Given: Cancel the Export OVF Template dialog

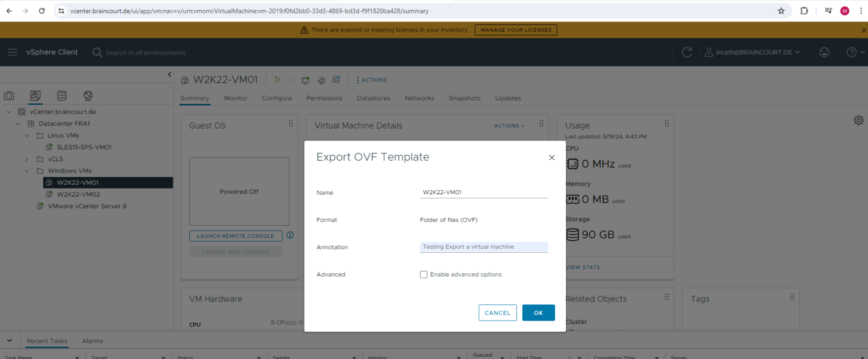Looking at the screenshot, I should 497,312.
